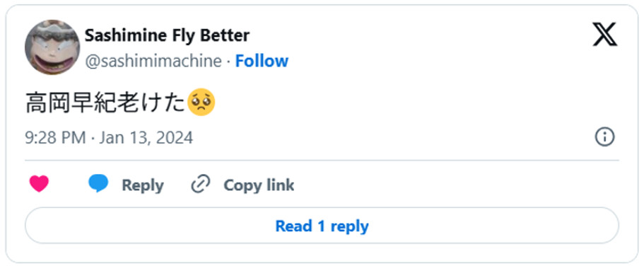The height and width of the screenshot is (273, 644).
Task: Follow @sashimimachine
Action: [x=262, y=62]
